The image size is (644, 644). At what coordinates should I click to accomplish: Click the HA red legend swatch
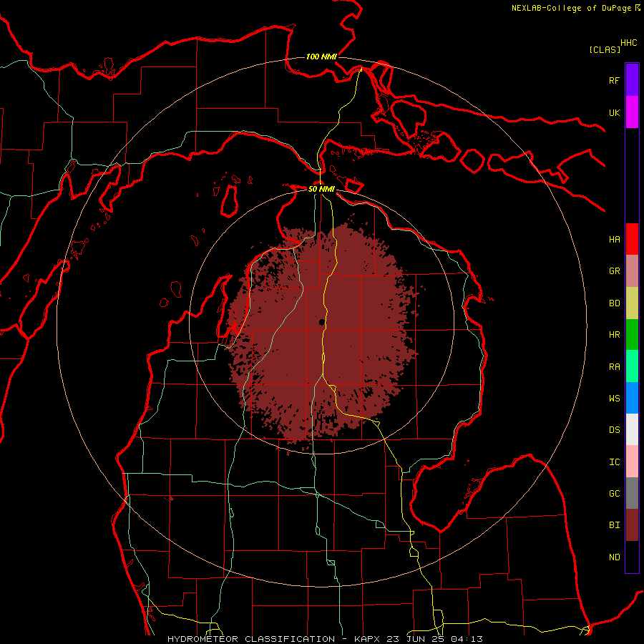pyautogui.click(x=632, y=239)
